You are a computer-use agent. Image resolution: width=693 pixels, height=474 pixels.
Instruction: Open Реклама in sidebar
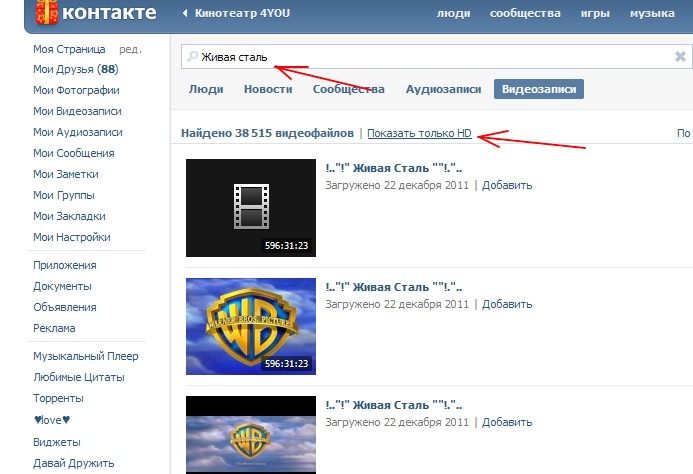(x=54, y=329)
